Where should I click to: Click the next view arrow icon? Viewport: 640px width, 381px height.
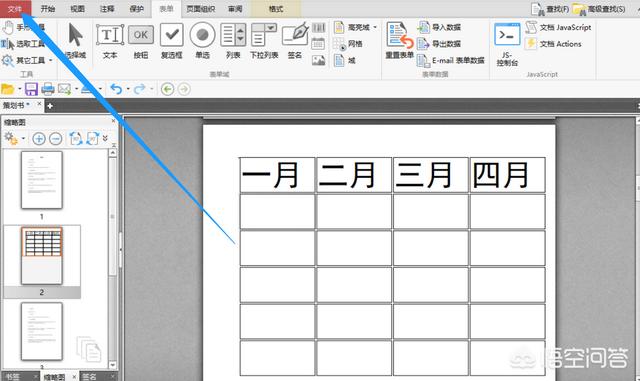(x=184, y=89)
